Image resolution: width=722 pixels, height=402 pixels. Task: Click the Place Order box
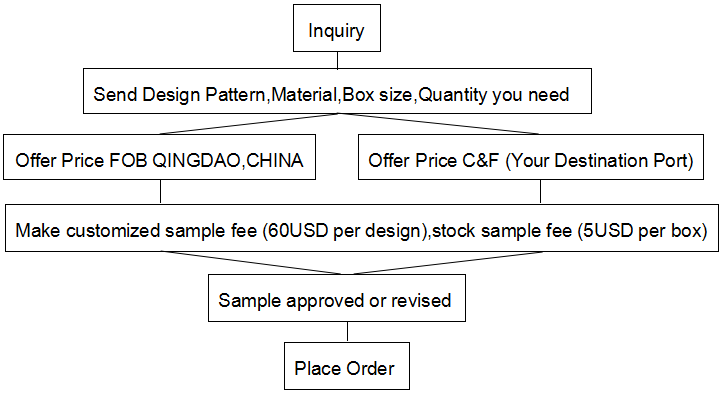(x=347, y=366)
